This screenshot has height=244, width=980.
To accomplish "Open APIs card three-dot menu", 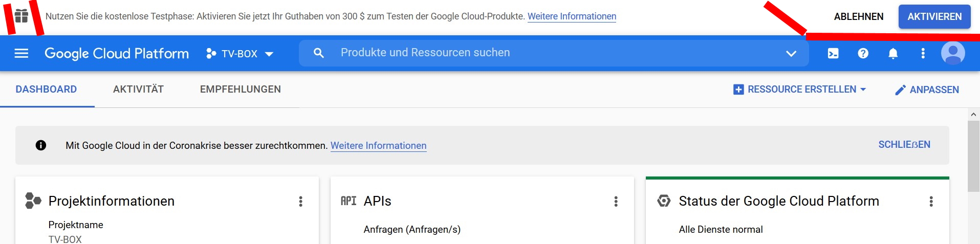I will pyautogui.click(x=616, y=202).
